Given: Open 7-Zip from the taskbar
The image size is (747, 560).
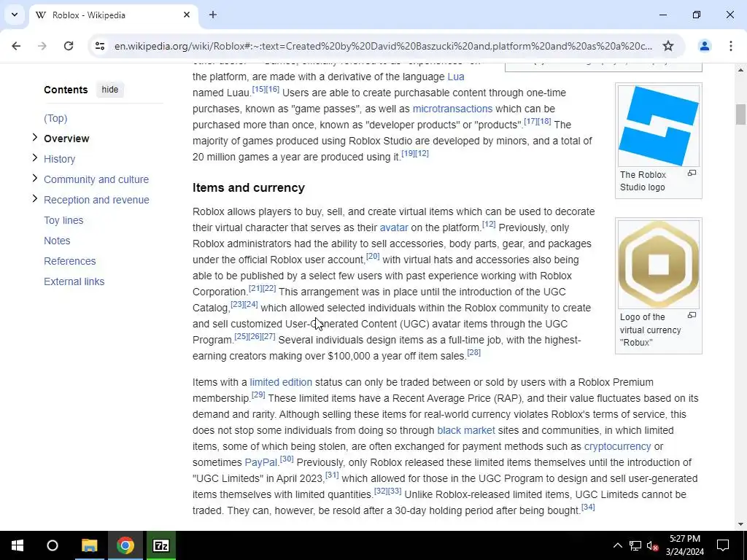Looking at the screenshot, I should pyautogui.click(x=161, y=545).
